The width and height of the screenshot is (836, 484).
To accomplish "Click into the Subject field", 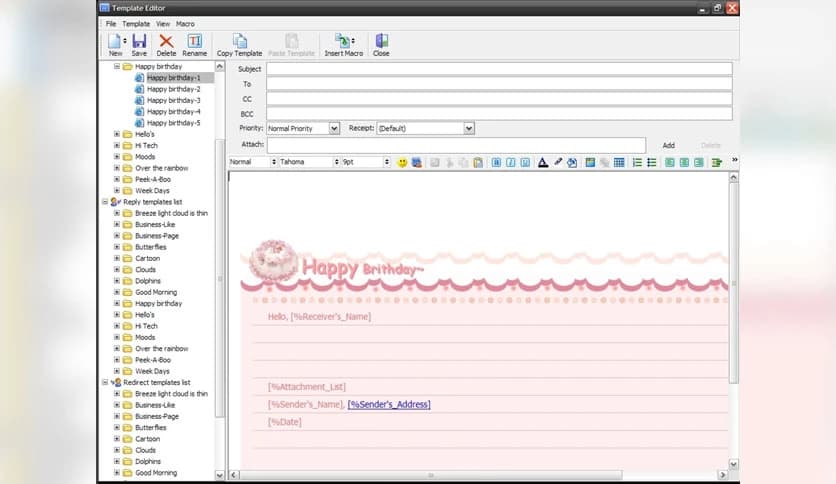I will click(x=499, y=69).
